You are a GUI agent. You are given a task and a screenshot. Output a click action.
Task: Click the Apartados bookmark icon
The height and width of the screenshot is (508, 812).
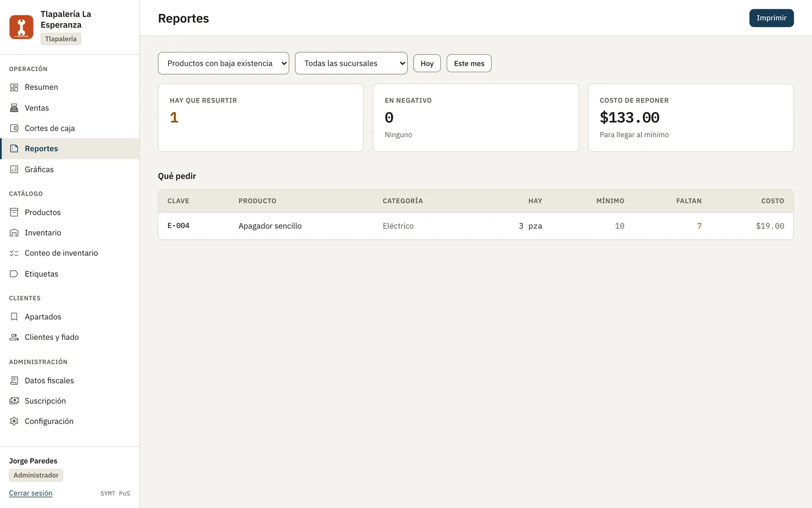pos(14,316)
